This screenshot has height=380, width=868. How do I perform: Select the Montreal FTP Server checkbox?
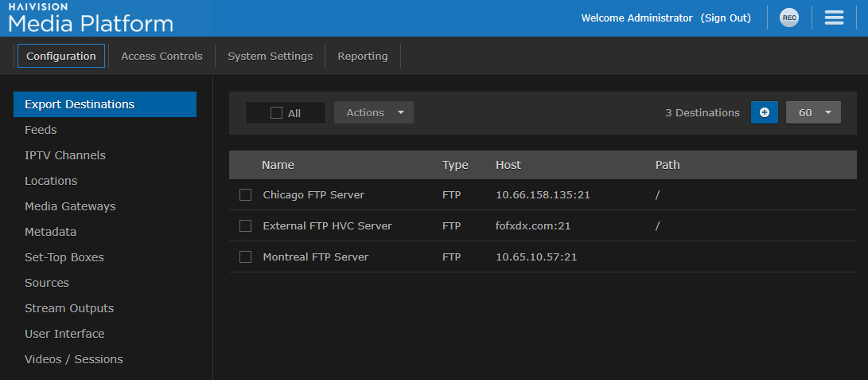245,257
